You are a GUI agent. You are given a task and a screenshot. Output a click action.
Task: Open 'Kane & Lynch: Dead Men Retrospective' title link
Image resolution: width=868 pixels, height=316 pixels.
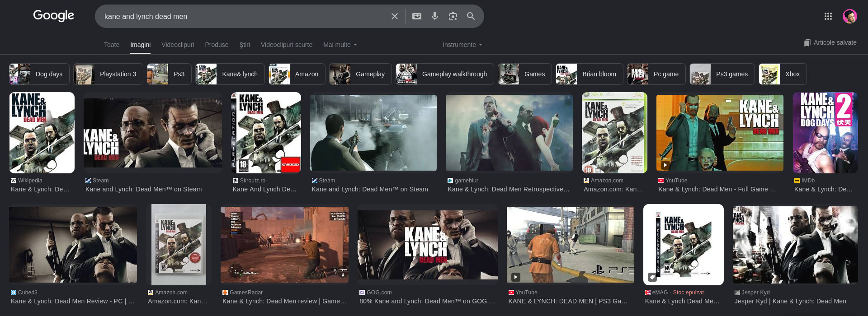point(509,189)
